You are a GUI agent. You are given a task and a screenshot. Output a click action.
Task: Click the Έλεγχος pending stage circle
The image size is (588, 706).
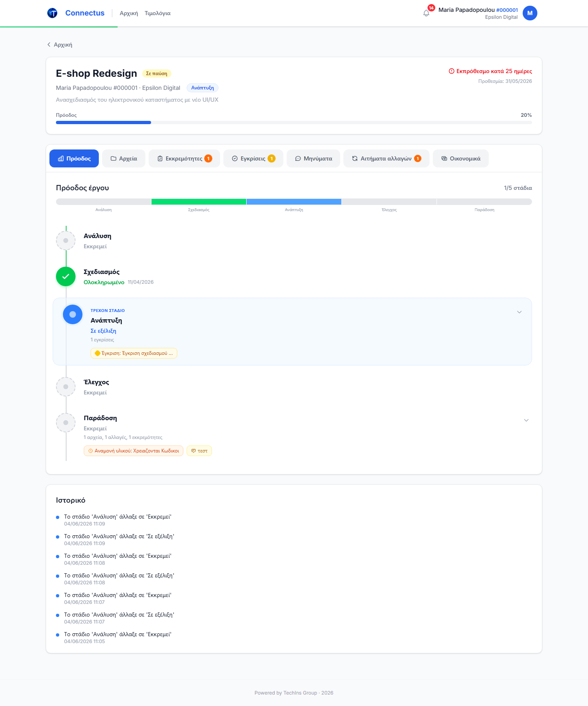coord(66,387)
